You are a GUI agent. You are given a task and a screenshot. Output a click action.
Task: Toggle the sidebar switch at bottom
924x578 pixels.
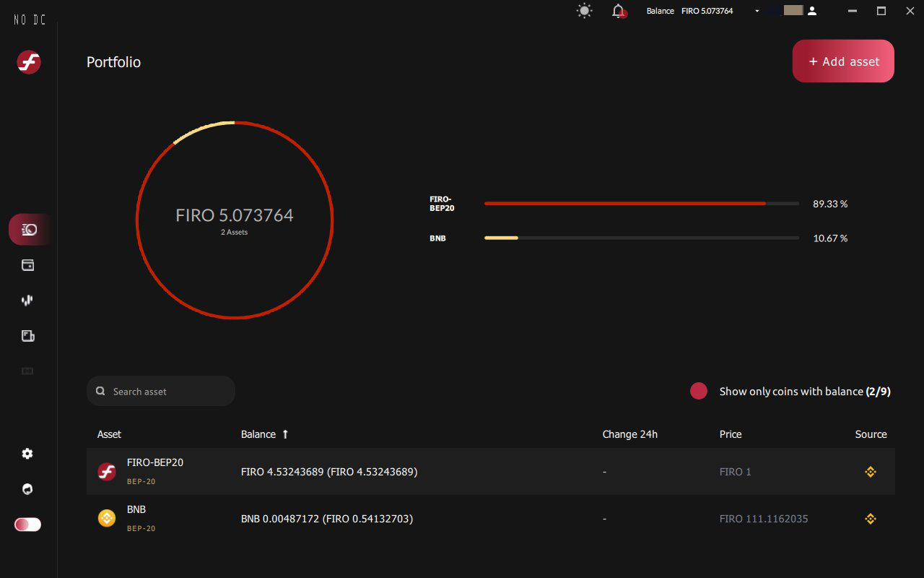point(27,525)
